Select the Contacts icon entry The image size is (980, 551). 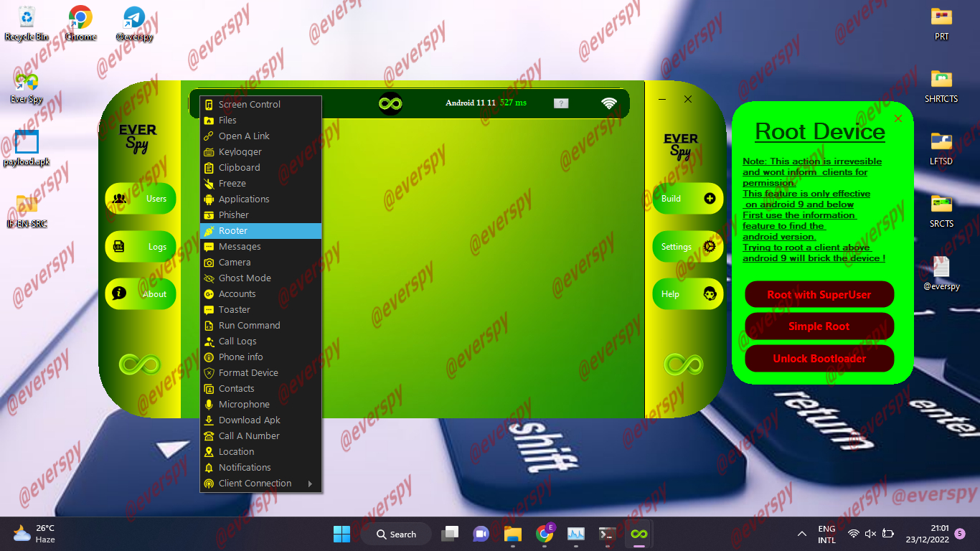(x=209, y=389)
